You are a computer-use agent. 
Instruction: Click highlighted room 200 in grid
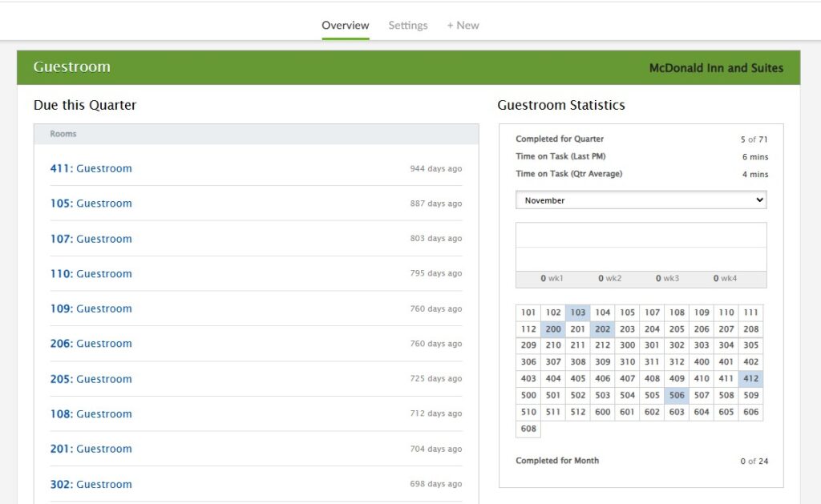click(x=552, y=329)
